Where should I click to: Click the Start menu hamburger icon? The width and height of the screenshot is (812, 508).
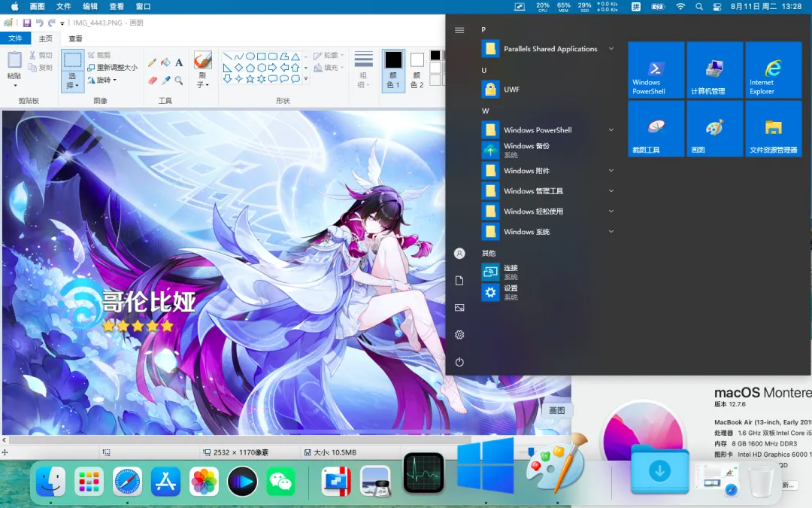(x=459, y=30)
